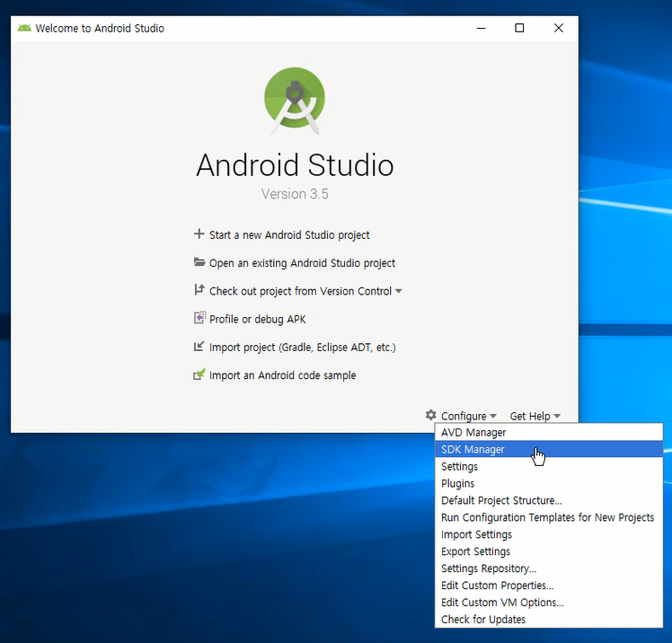
Task: Click the Android Studio logo
Action: pos(295,101)
